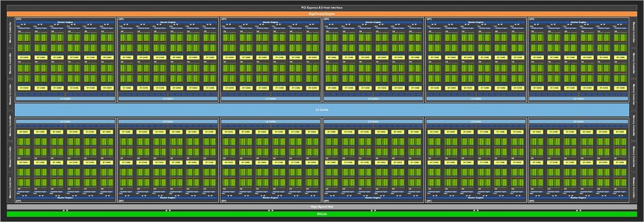The image size is (644, 222).
Task: Click the Raster Engine bar in bottom-left GPC
Action: point(66,198)
